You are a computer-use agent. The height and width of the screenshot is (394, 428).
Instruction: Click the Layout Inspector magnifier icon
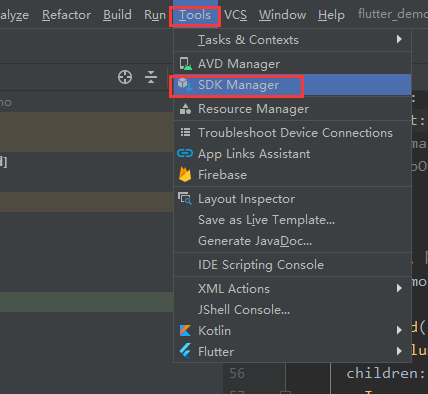(185, 198)
